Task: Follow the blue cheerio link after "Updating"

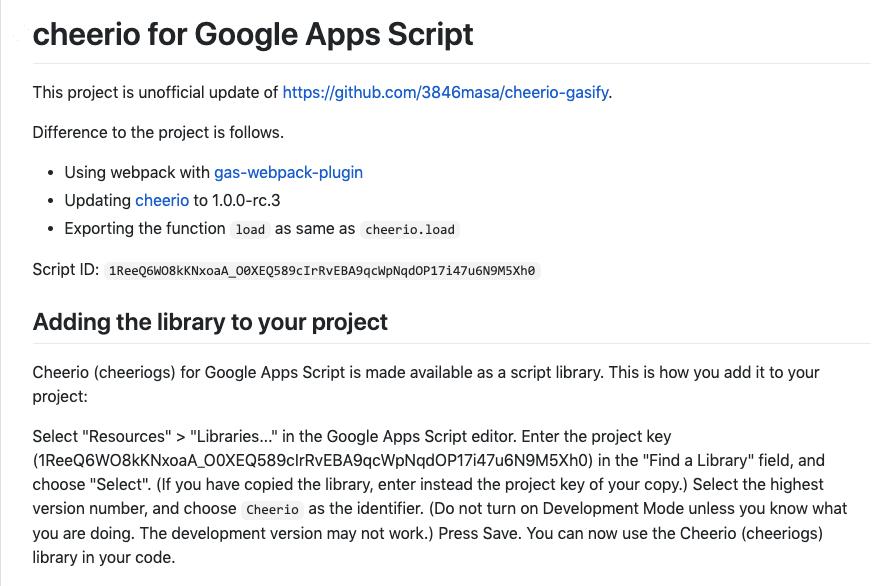Action: [162, 201]
